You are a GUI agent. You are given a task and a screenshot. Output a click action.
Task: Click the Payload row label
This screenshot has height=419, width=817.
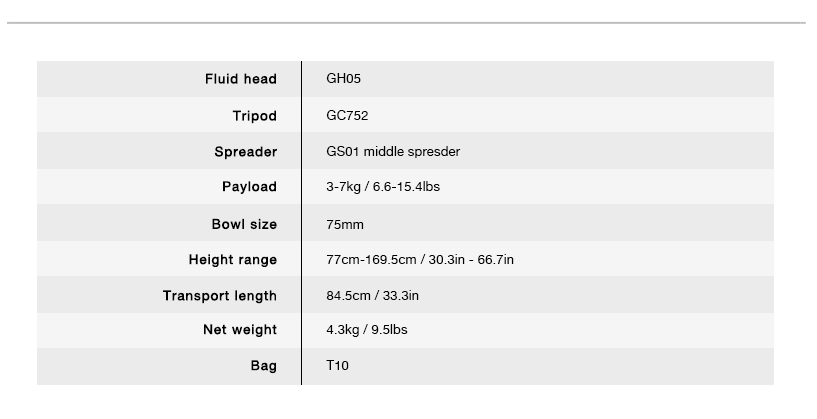click(249, 187)
